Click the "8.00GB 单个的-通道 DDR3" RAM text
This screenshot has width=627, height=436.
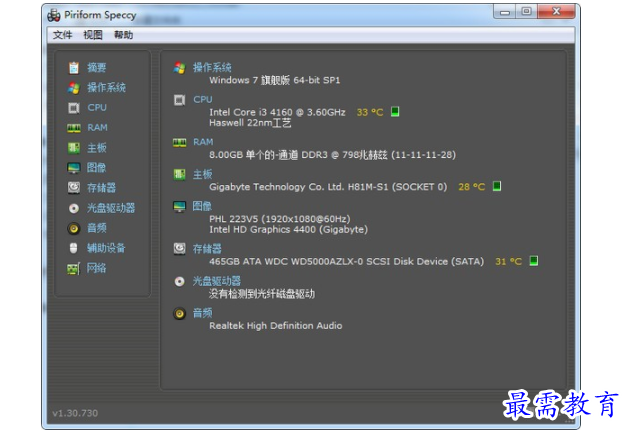[x=268, y=155]
